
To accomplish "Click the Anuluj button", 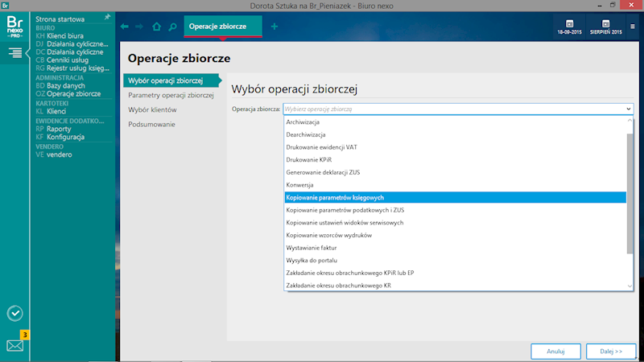I will (555, 352).
